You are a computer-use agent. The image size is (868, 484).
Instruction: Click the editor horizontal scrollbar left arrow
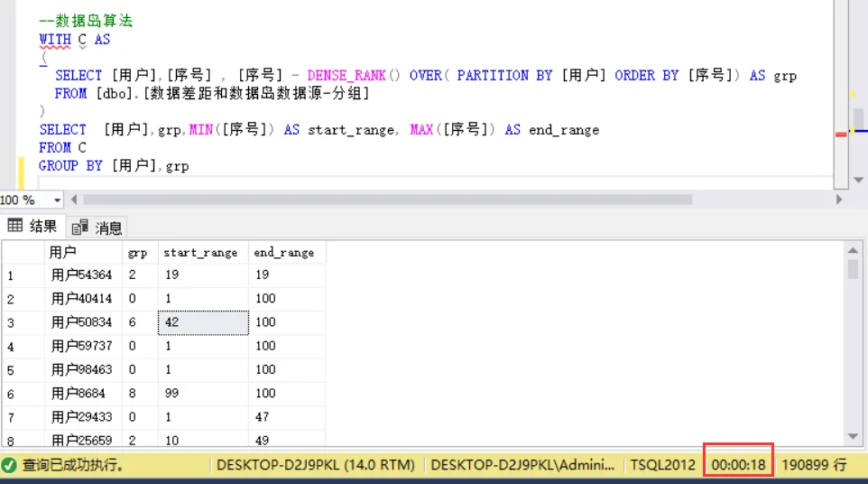[74, 200]
